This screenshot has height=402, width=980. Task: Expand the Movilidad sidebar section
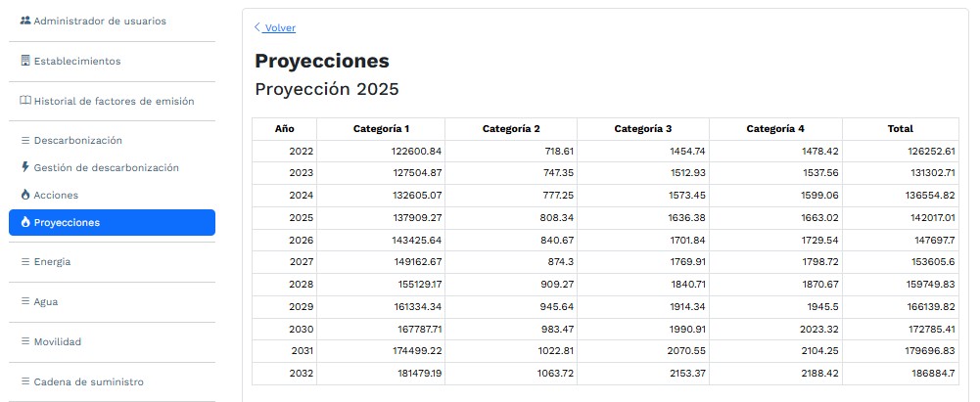[x=112, y=341]
